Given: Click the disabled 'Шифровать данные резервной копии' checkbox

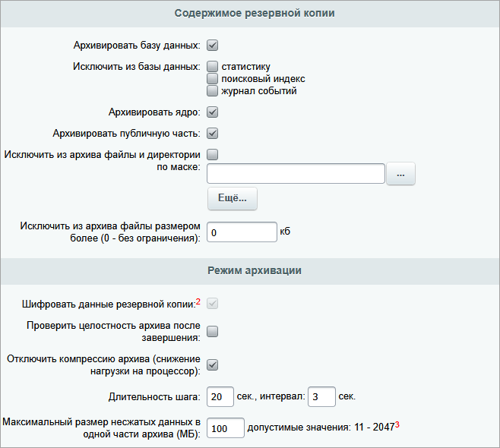Looking at the screenshot, I should pyautogui.click(x=213, y=304).
